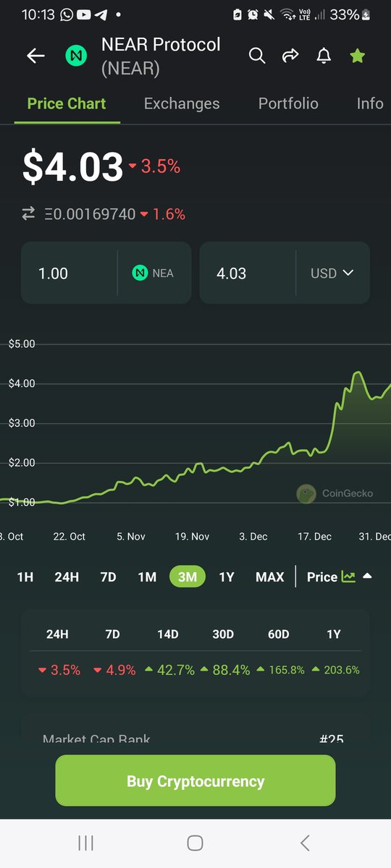This screenshot has height=868, width=391.
Task: Toggle favorite star for NEAR
Action: (358, 56)
